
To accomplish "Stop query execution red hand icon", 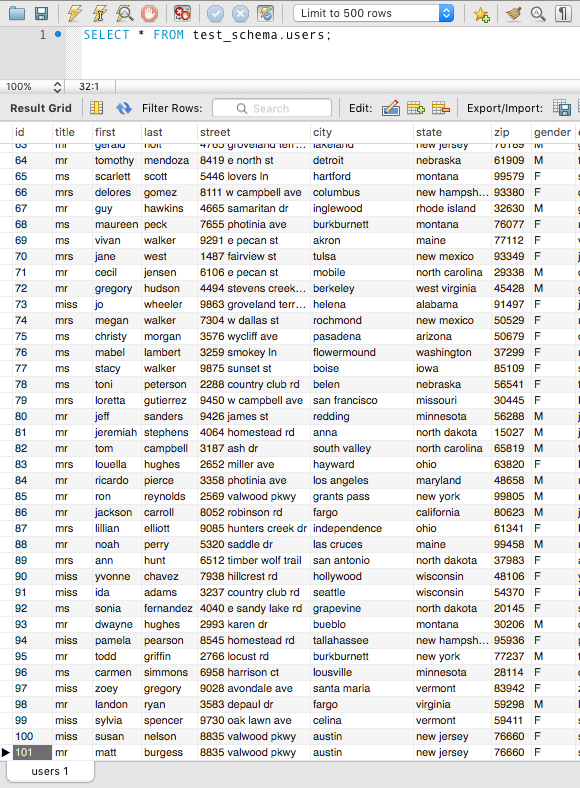I will tap(149, 13).
